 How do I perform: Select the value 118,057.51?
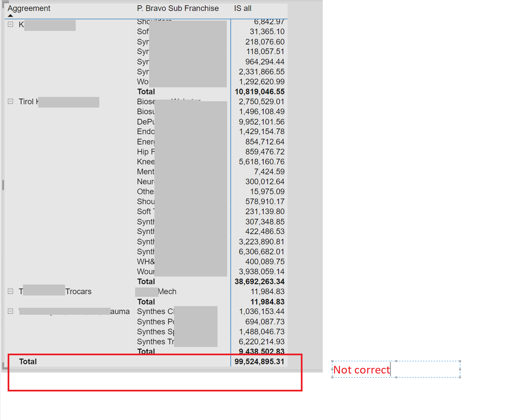tap(265, 51)
